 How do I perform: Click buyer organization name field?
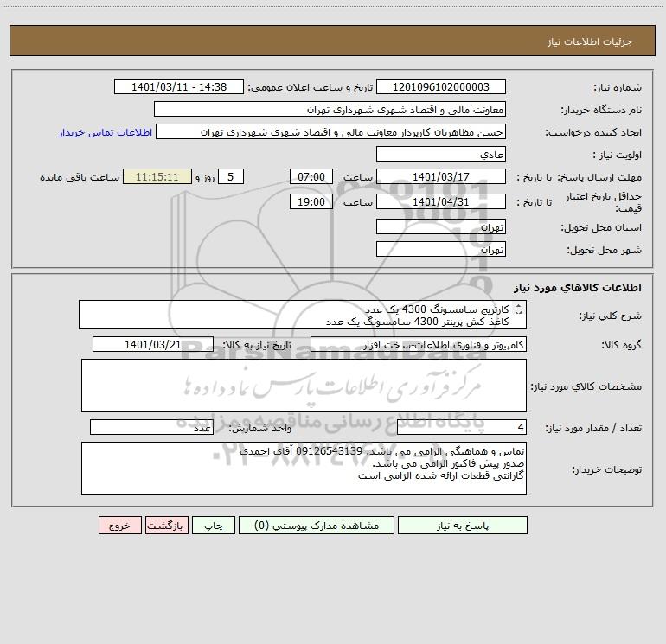[330, 109]
